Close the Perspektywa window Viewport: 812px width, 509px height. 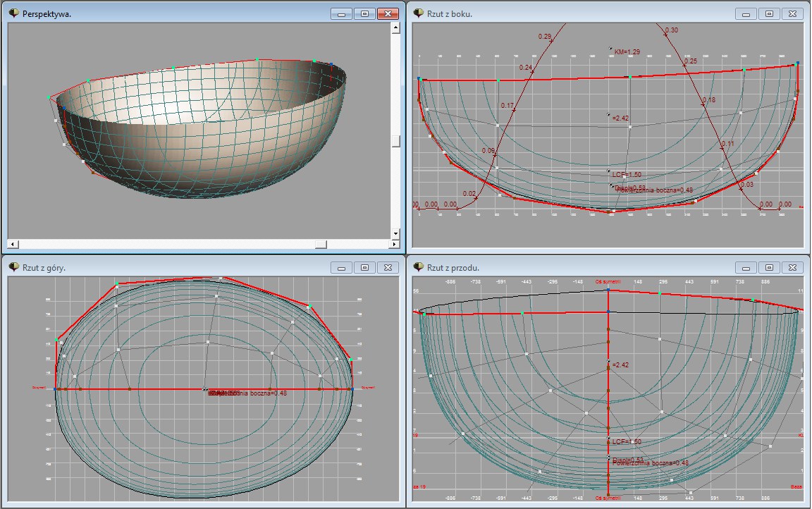pyautogui.click(x=388, y=14)
